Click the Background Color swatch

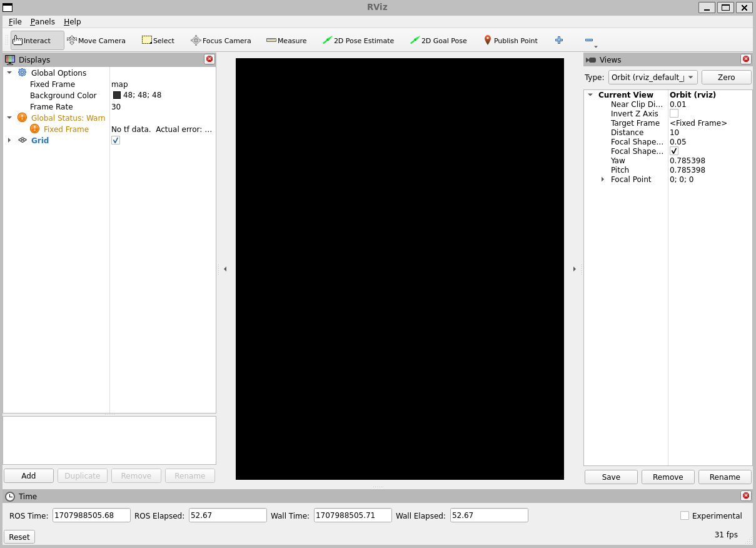click(x=116, y=95)
